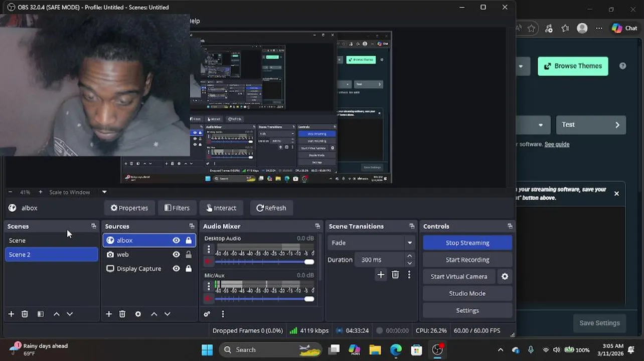Click Start Recording
This screenshot has height=361, width=644.
(x=467, y=260)
